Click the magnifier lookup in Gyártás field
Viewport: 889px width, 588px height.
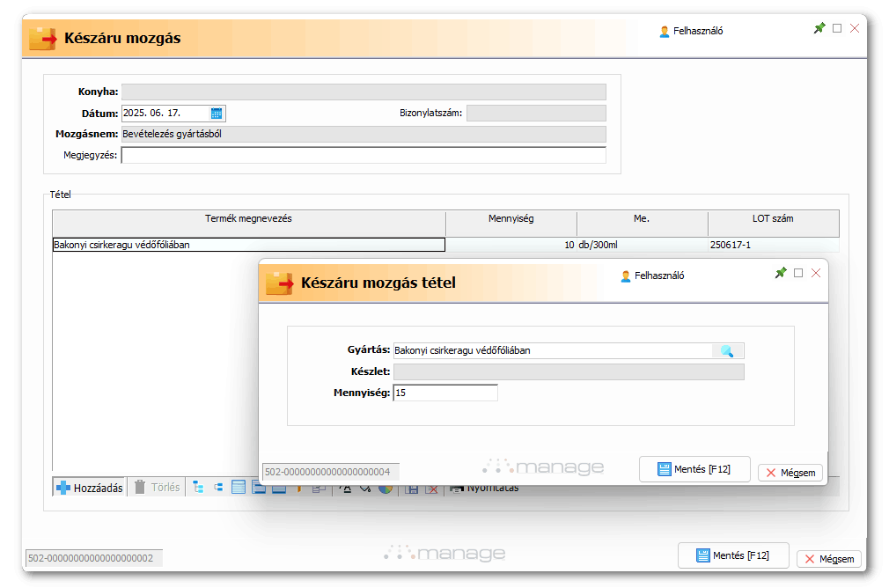click(x=727, y=350)
